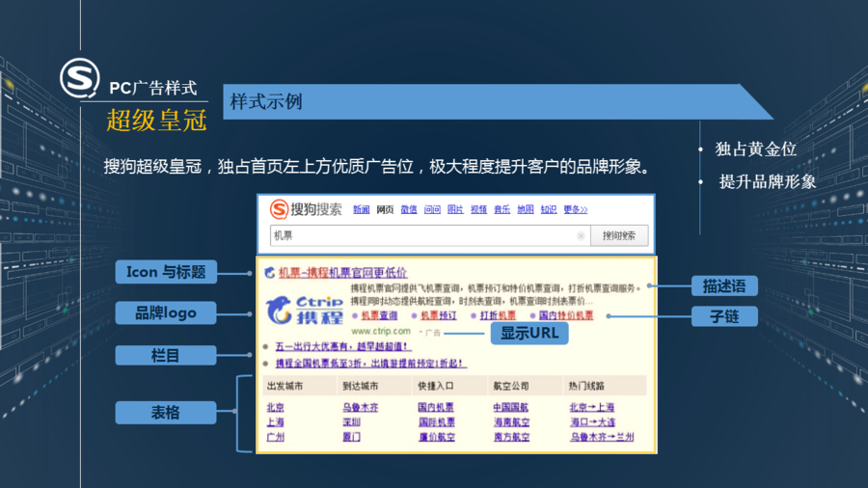
Task: Select the 北京→上海 popular route
Action: click(592, 408)
